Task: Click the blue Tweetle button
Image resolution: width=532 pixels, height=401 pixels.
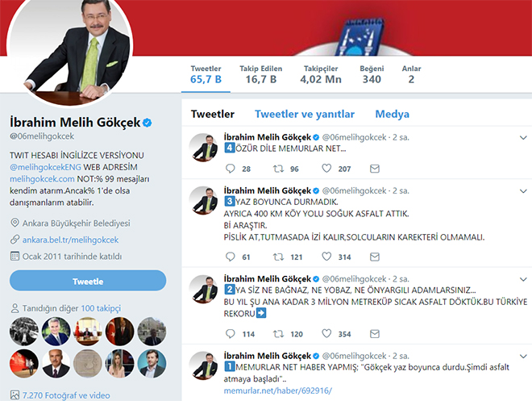Action: pos(88,281)
